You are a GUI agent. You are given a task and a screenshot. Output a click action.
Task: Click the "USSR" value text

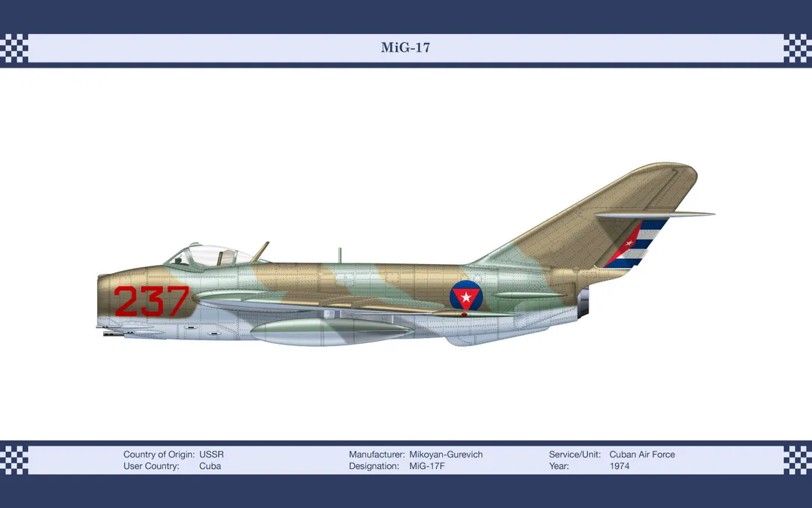(x=212, y=455)
